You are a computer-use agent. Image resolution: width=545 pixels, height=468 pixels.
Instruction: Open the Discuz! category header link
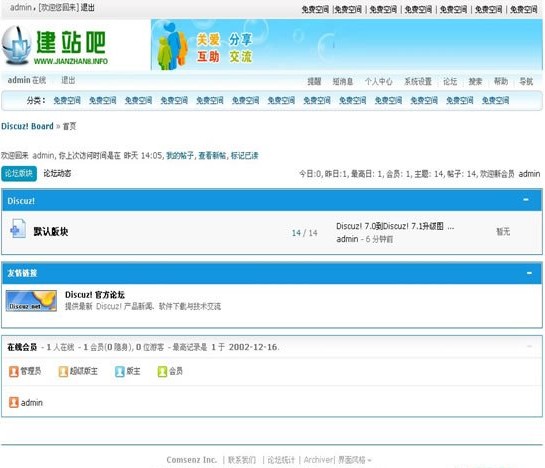(x=21, y=201)
